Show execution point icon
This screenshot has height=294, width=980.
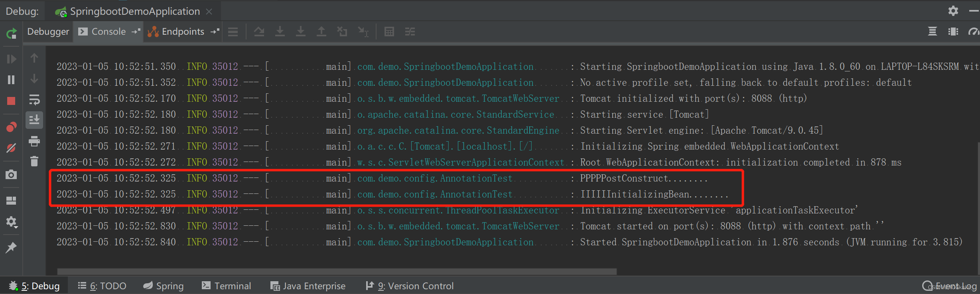(x=233, y=32)
